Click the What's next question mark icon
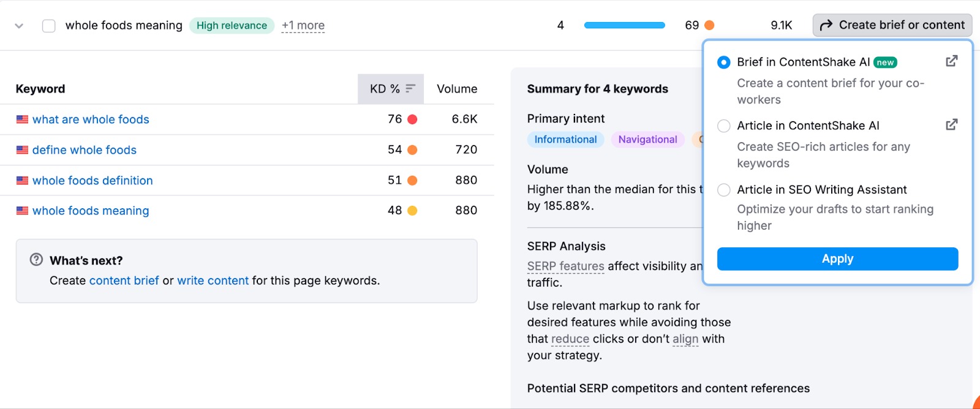The height and width of the screenshot is (409, 980). pyautogui.click(x=36, y=260)
